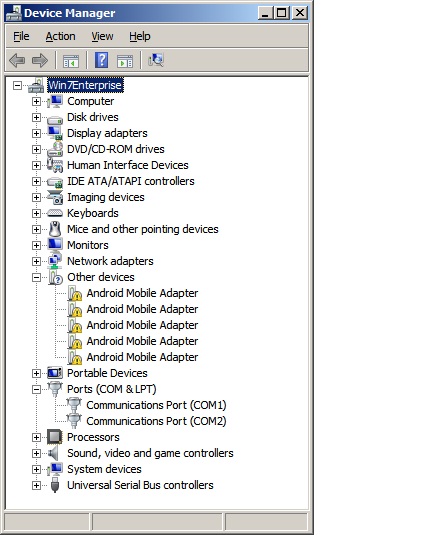This screenshot has width=435, height=535.
Task: Open the Action menu
Action: click(60, 36)
